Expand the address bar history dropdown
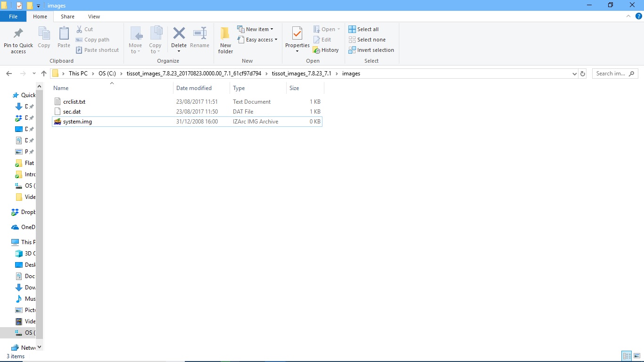 tap(574, 74)
